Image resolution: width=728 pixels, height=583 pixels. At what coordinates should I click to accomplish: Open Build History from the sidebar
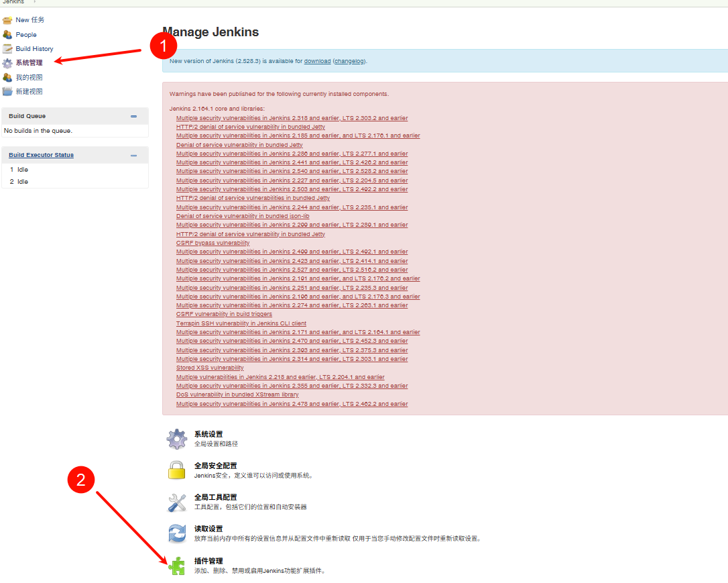point(34,49)
